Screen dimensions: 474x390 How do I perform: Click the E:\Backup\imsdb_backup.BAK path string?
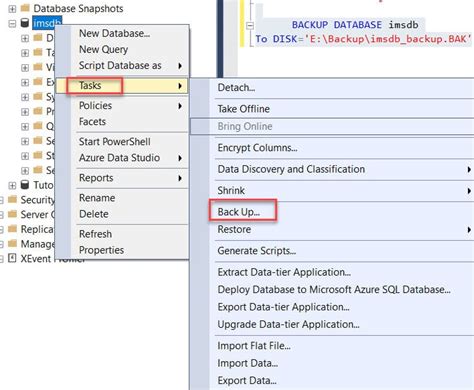pos(387,39)
